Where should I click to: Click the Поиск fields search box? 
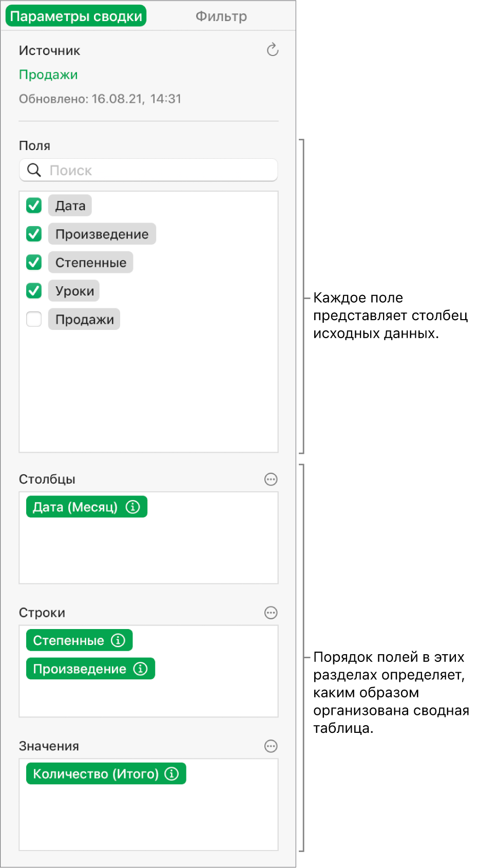pyautogui.click(x=148, y=170)
